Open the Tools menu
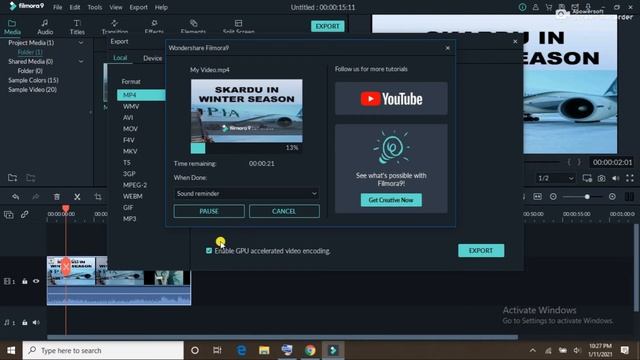 point(95,7)
